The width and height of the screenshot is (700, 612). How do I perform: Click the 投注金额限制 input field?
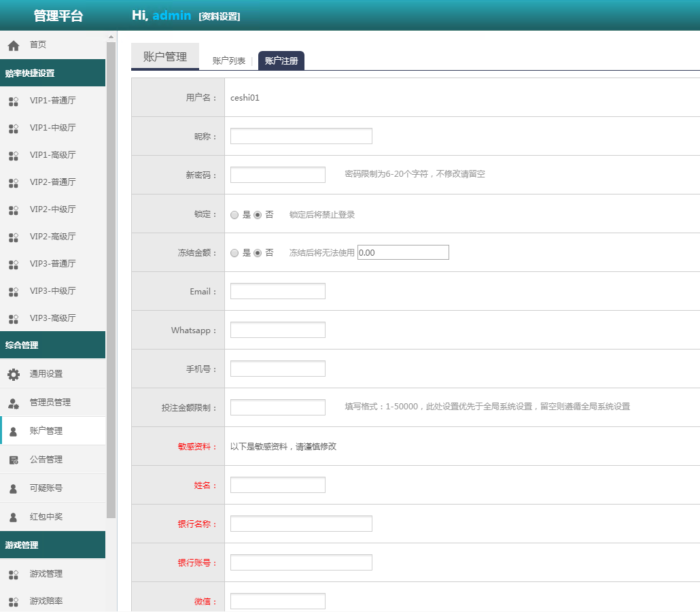tap(277, 407)
